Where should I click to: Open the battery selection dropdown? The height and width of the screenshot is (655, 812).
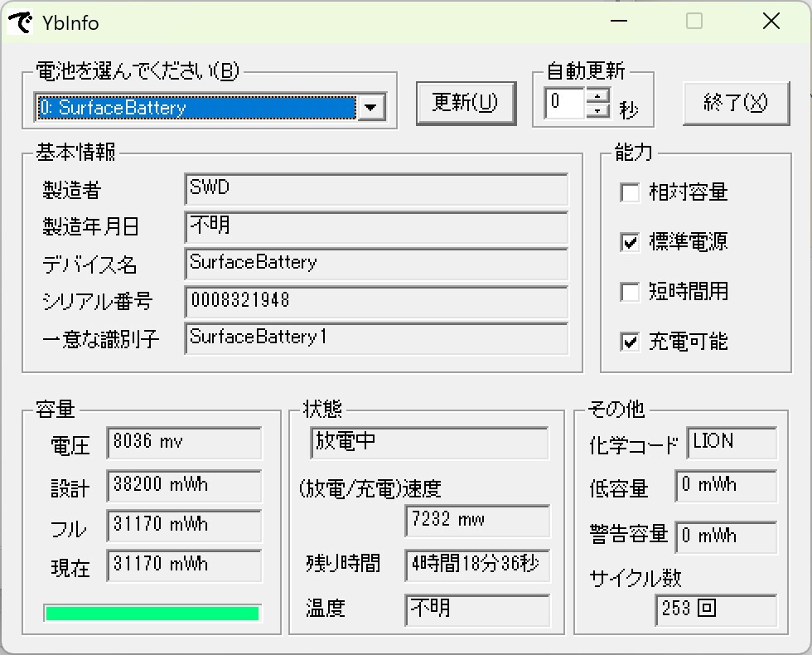[372, 107]
